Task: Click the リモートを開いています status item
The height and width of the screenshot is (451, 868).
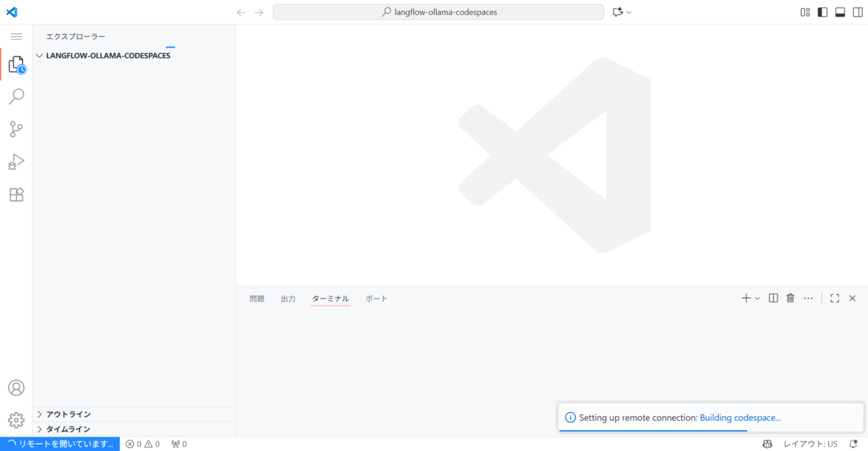Action: tap(60, 444)
